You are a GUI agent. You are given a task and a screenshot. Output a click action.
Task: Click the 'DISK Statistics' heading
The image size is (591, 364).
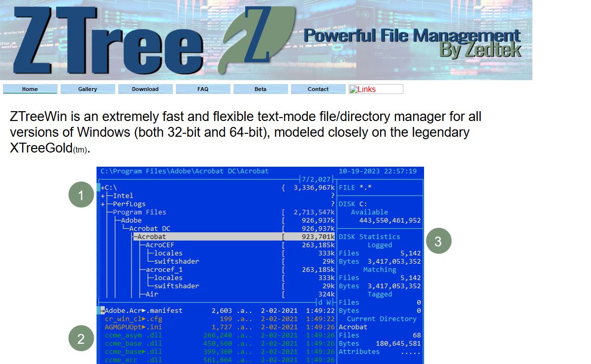click(369, 237)
